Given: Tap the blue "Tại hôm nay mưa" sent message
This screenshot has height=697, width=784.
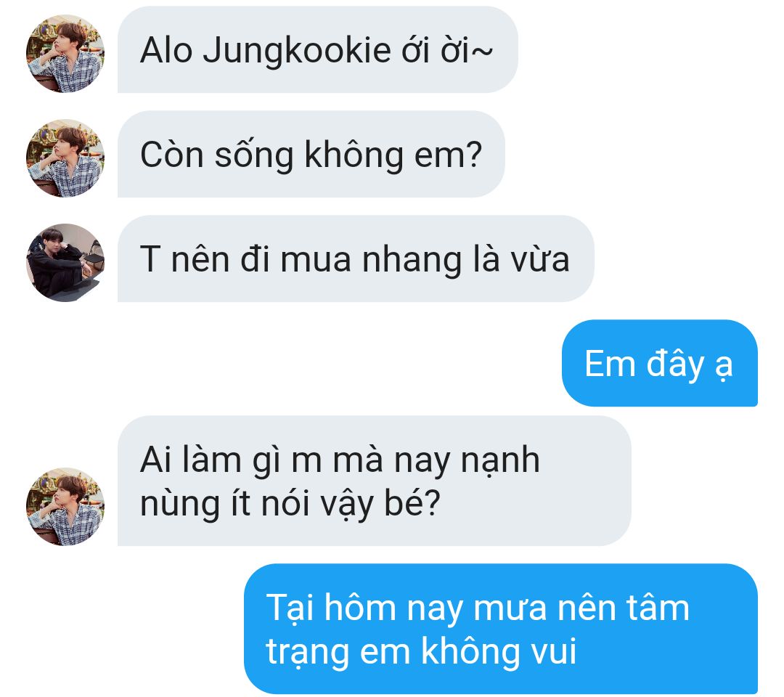Looking at the screenshot, I should click(500, 629).
